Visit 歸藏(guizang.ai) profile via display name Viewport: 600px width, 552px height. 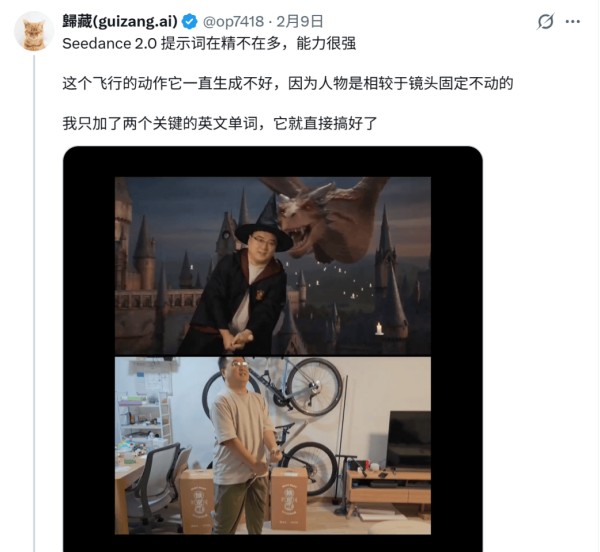[x=120, y=21]
